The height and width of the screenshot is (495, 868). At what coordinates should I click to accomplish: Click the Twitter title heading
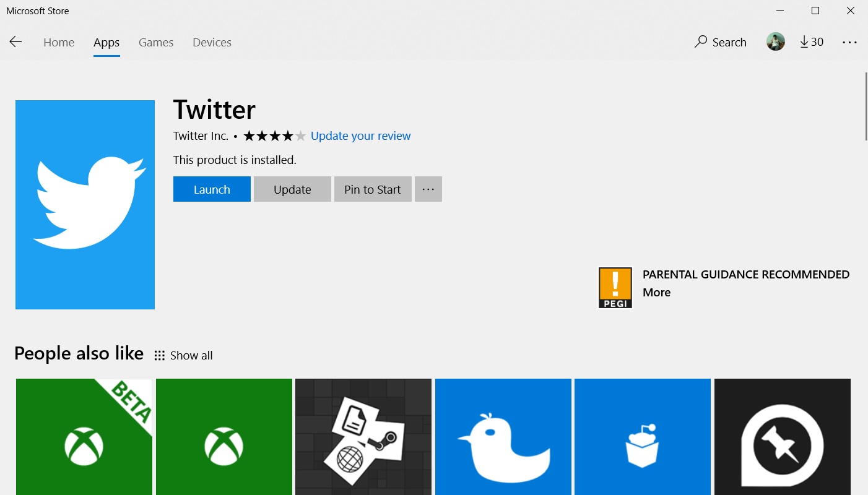[x=214, y=110]
